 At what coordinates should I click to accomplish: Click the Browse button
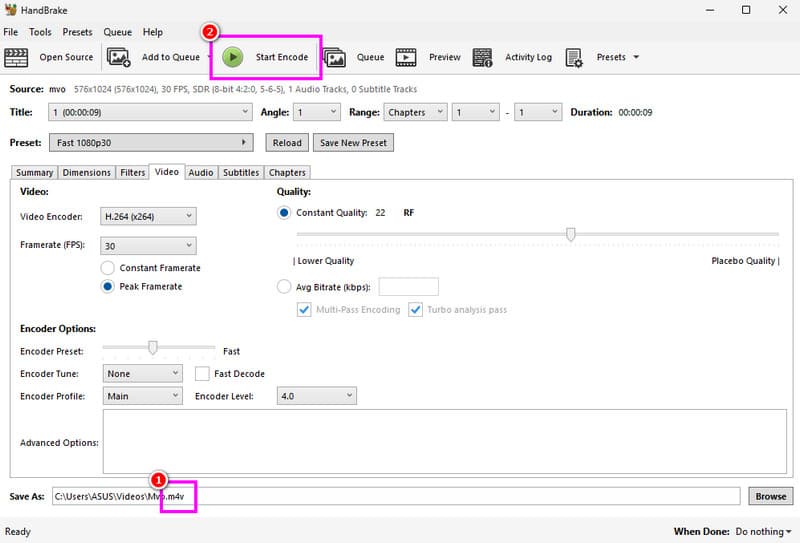pyautogui.click(x=770, y=496)
